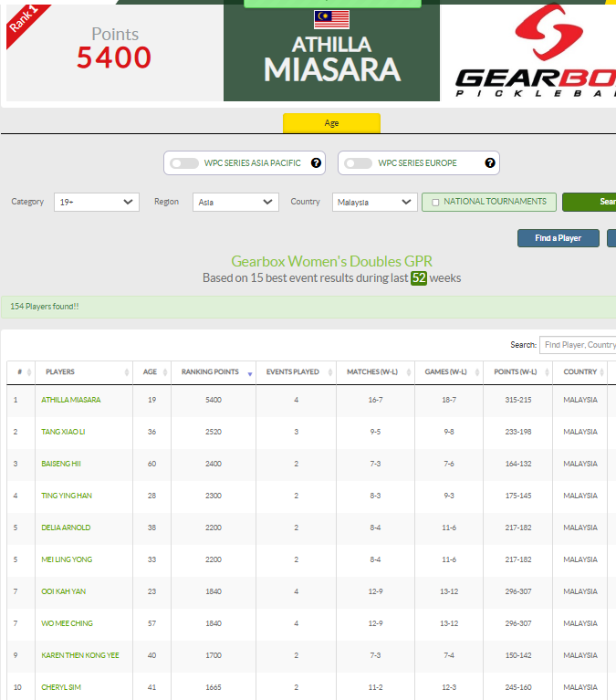The width and height of the screenshot is (616, 700).
Task: Sort by the Age column arrows
Action: 165,372
